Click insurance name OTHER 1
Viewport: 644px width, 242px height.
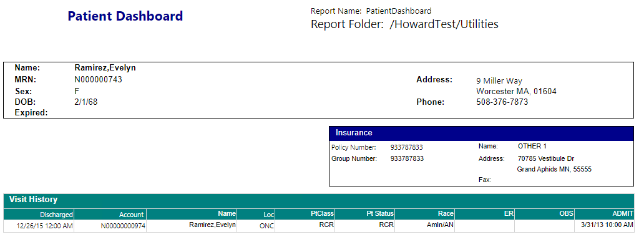(532, 146)
